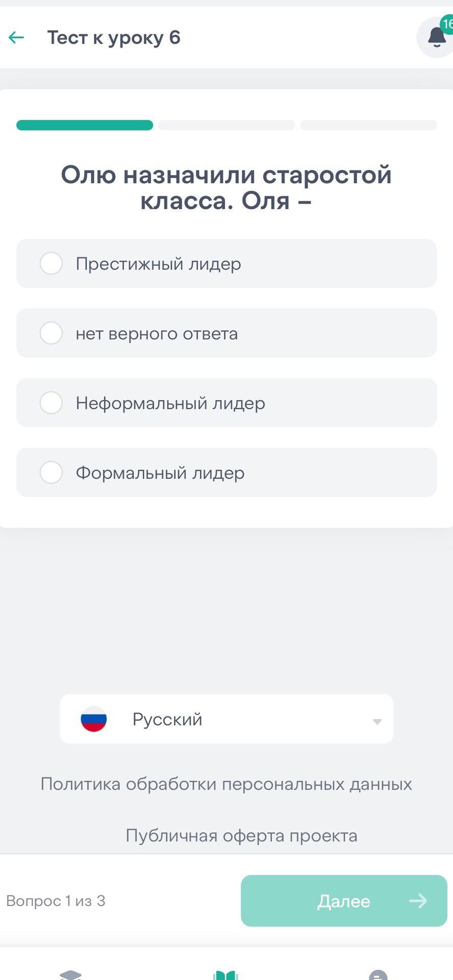This screenshot has height=980, width=453.
Task: Choose Формальный лидер answer option
Action: click(x=226, y=472)
